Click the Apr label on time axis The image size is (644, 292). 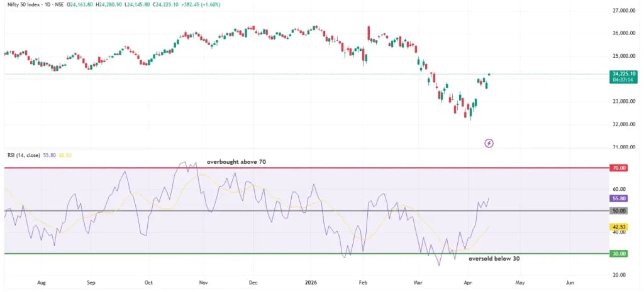coord(467,283)
